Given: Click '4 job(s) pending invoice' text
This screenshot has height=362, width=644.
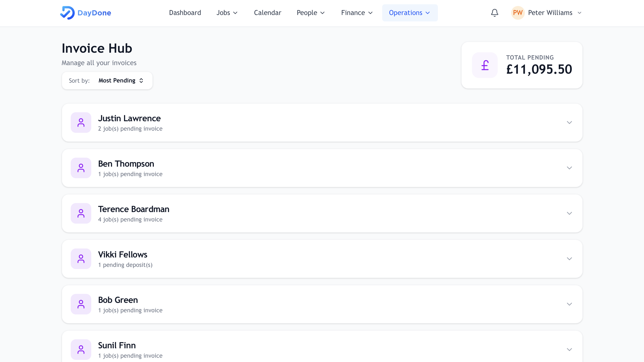Looking at the screenshot, I should click(x=130, y=220).
